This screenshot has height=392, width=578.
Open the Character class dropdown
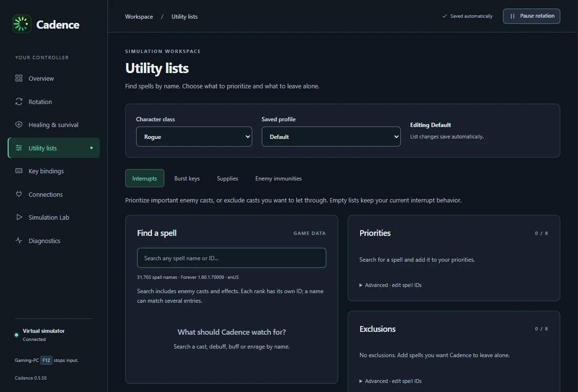(x=194, y=137)
